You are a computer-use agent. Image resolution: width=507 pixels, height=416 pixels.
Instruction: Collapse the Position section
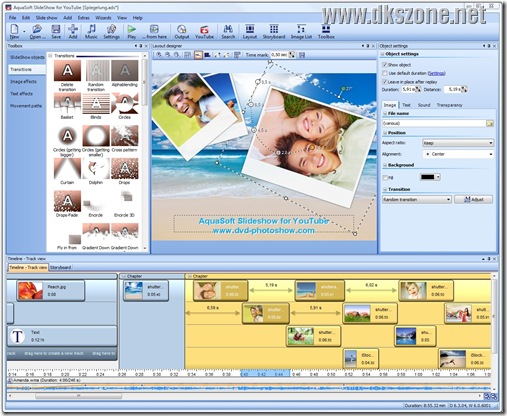click(x=385, y=133)
